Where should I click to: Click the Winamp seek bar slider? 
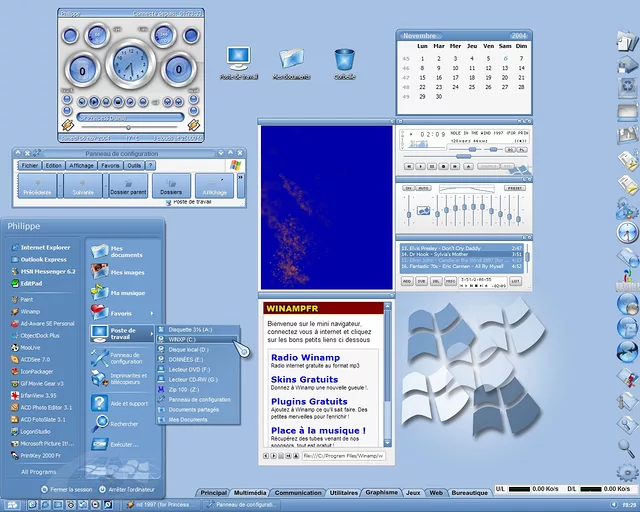point(462,154)
